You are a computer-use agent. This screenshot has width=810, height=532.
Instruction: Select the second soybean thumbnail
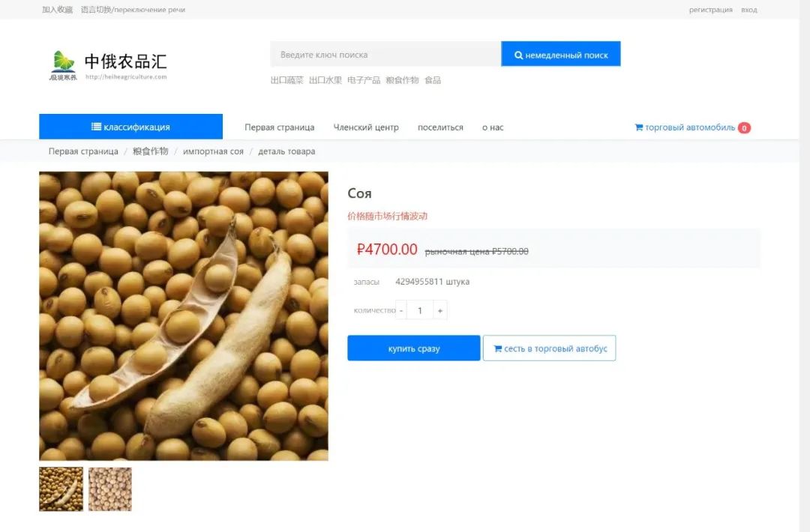point(110,489)
